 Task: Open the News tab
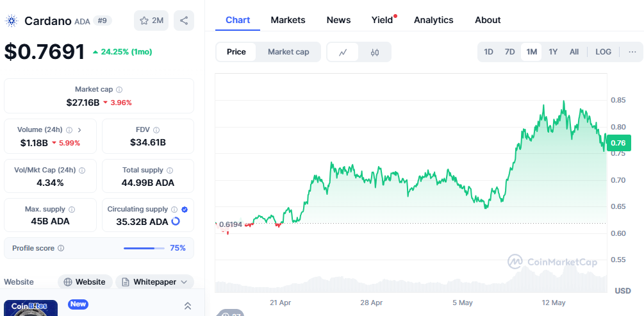(338, 20)
